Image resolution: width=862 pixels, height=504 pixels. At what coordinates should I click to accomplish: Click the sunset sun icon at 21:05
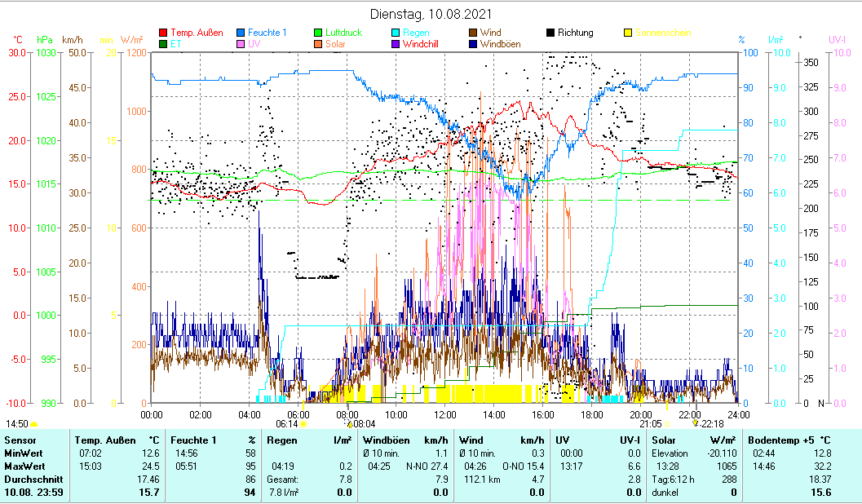(x=667, y=424)
